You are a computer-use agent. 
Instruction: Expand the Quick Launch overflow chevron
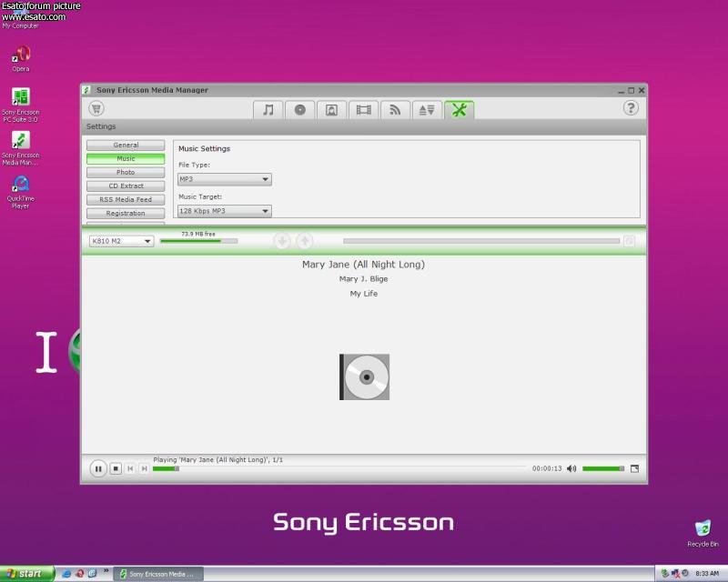click(x=106, y=571)
